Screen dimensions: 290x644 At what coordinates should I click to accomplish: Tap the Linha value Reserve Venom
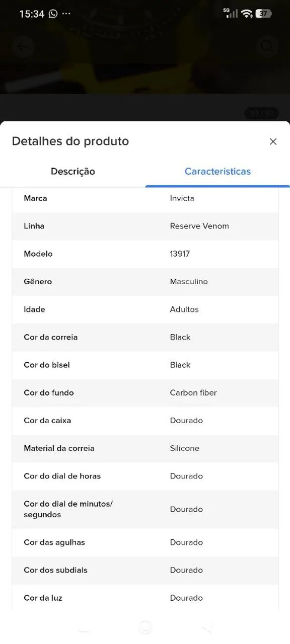(x=199, y=226)
